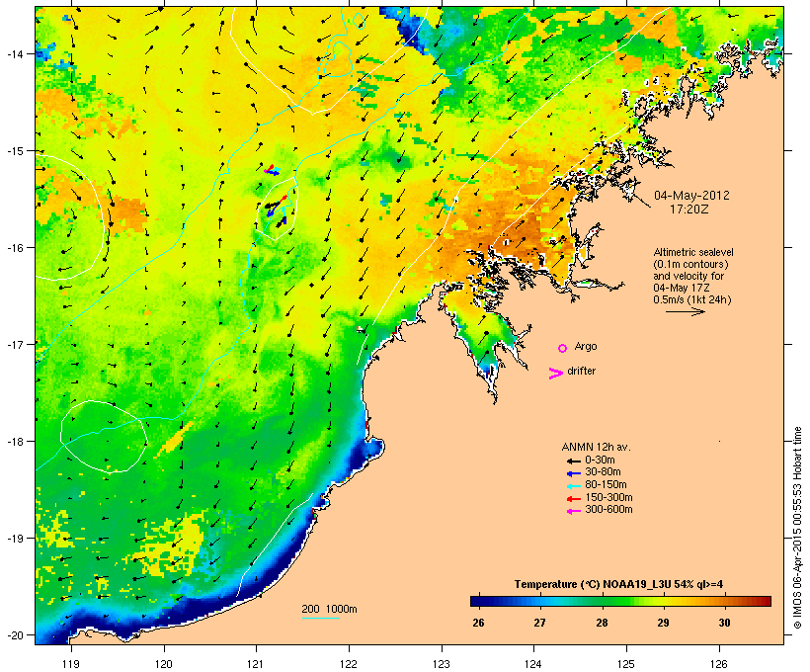Click the cyan 200 1000m isobath legend line
This screenshot has width=810, height=672.
click(x=320, y=618)
